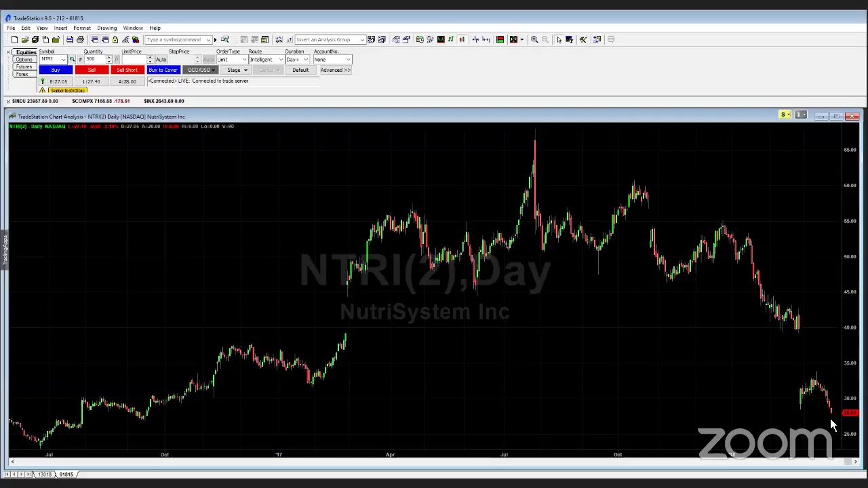This screenshot has width=868, height=488.
Task: Click the Zoom Out magnifier icon
Action: point(545,39)
